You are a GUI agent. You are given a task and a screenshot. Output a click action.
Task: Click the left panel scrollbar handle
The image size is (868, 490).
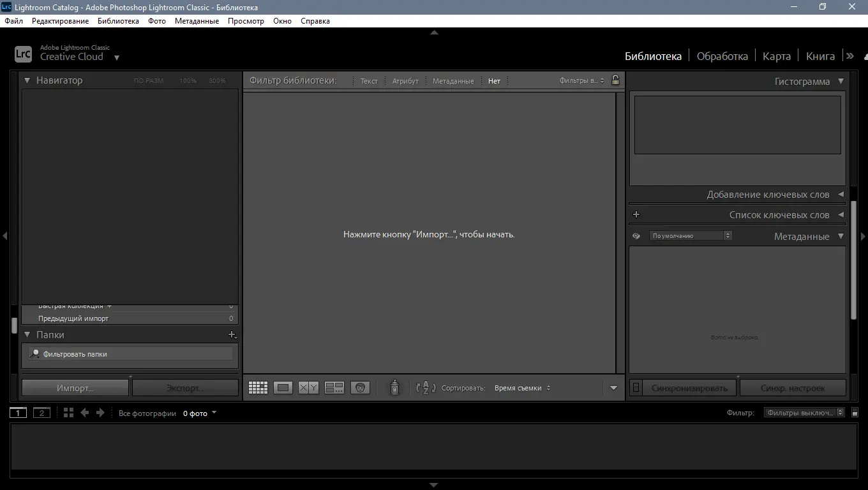(x=14, y=325)
